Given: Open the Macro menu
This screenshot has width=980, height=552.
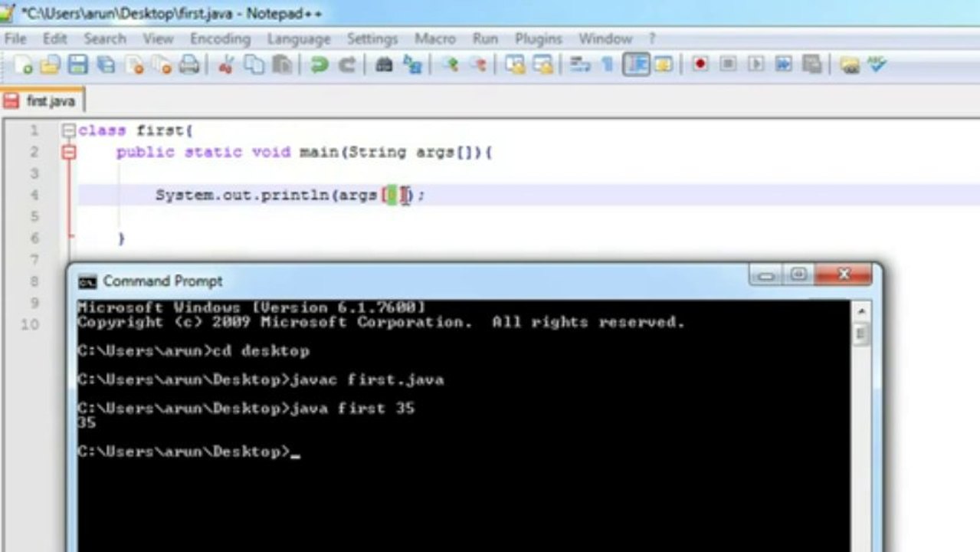Looking at the screenshot, I should [x=435, y=38].
